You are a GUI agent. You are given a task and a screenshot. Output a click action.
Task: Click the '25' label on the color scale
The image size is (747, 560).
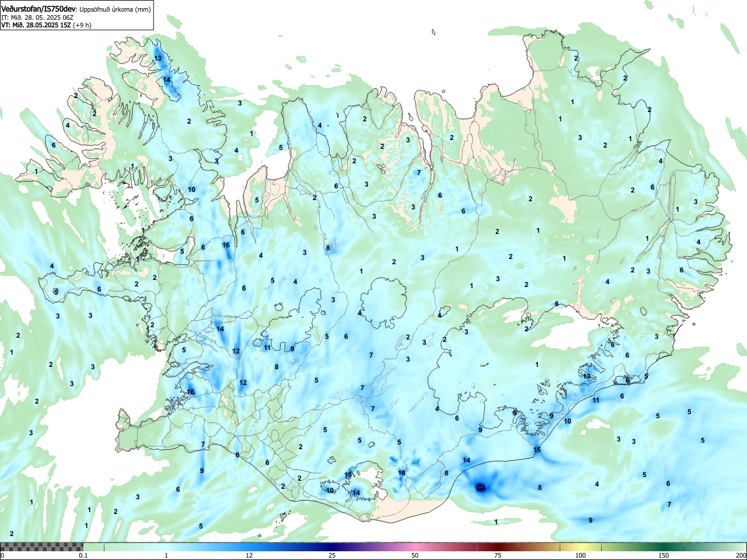point(332,555)
